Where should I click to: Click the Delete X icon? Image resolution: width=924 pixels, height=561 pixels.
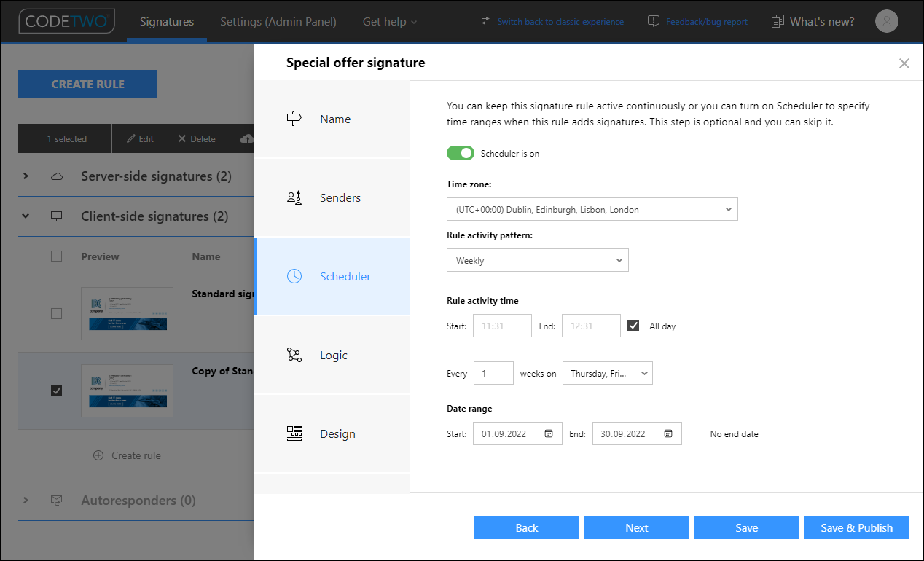pyautogui.click(x=182, y=138)
